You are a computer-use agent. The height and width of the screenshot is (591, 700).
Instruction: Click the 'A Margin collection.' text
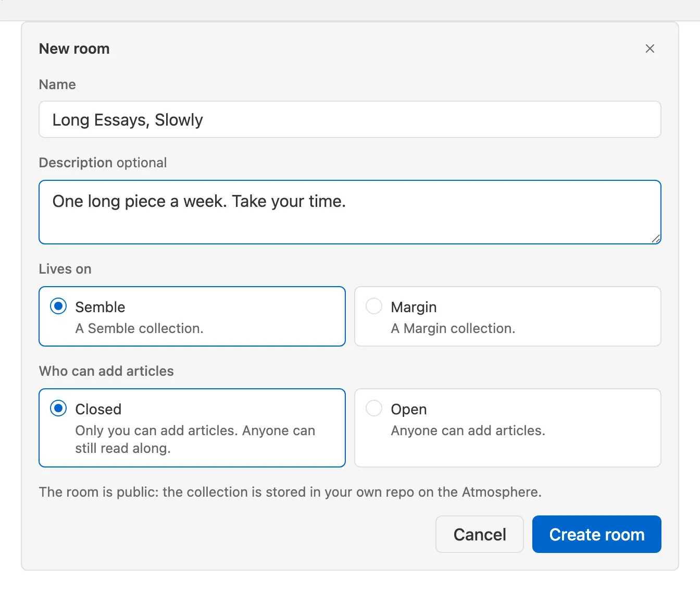[453, 328]
